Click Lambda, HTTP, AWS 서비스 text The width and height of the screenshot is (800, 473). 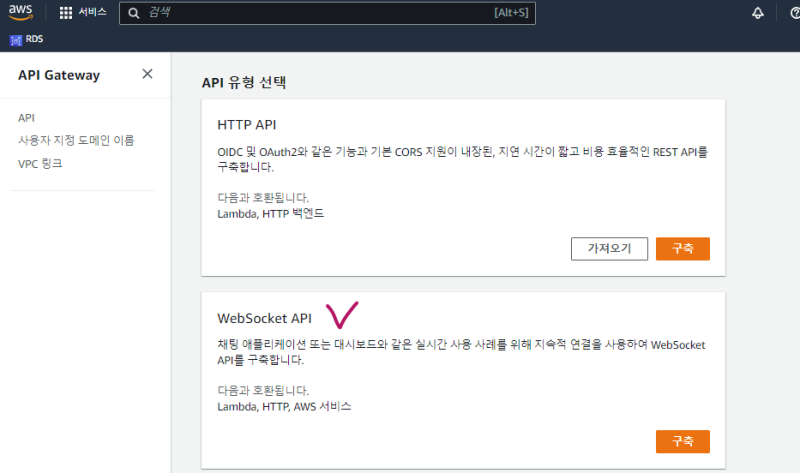point(284,407)
